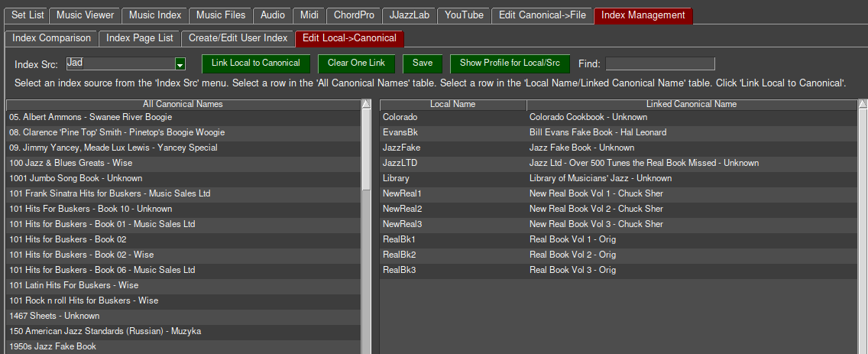Switch to Index Page List sub-tab

point(139,38)
